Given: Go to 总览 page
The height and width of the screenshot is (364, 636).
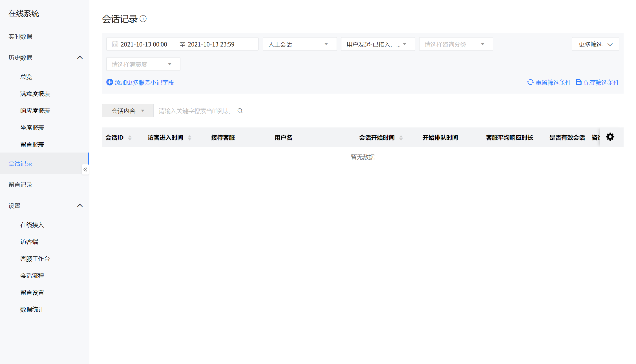Looking at the screenshot, I should [x=26, y=77].
